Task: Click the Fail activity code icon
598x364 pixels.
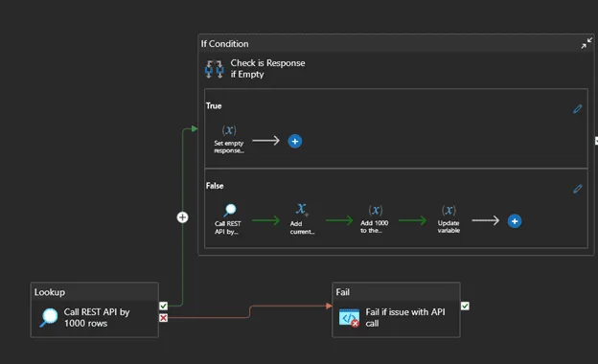Action: click(349, 318)
